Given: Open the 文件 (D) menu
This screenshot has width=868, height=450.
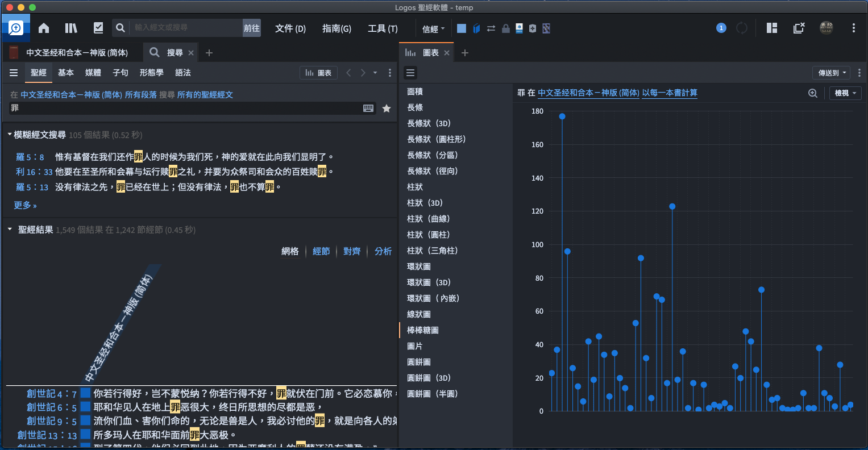Looking at the screenshot, I should click(x=290, y=28).
